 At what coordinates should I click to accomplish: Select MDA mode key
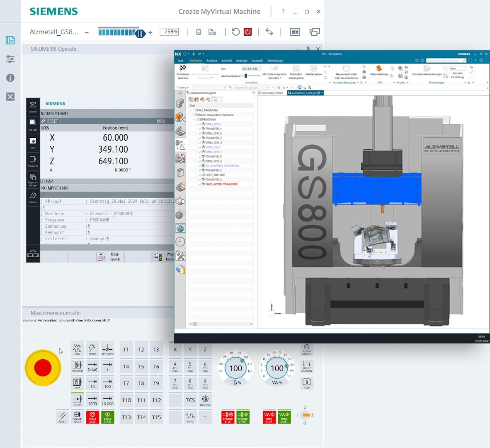78,383
